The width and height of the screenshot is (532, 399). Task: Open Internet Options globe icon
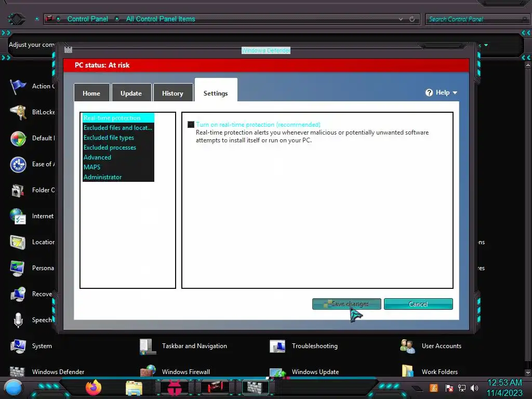(x=18, y=217)
